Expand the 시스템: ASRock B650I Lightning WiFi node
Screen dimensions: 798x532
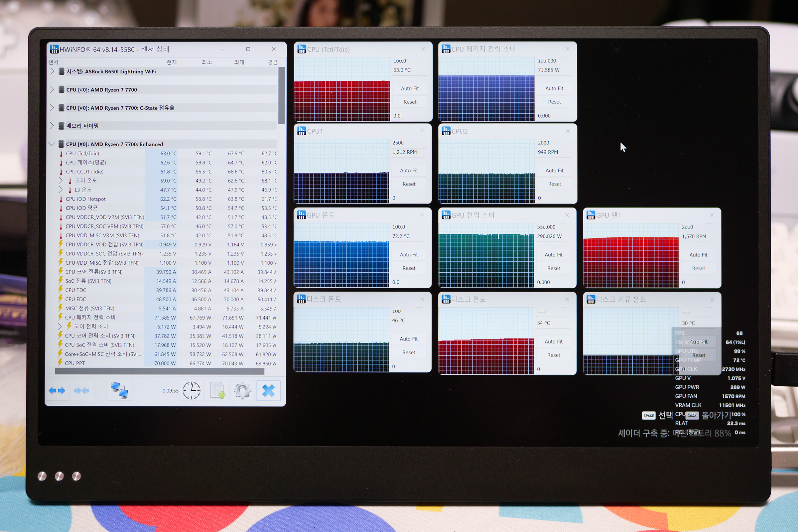pos(52,71)
